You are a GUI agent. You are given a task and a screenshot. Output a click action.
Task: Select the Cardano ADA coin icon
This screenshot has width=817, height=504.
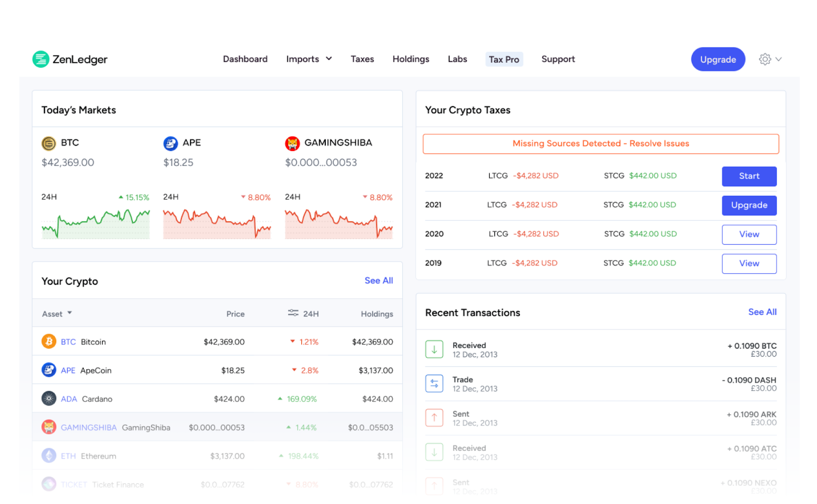(x=49, y=398)
